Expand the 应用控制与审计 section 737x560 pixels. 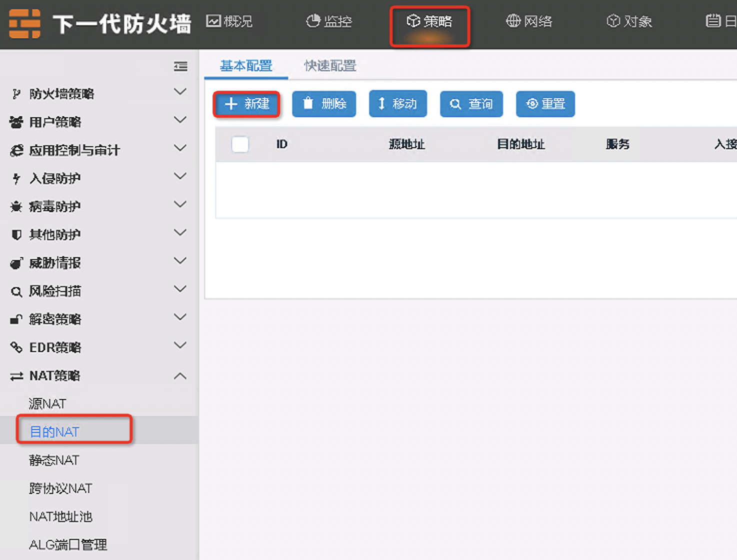pyautogui.click(x=179, y=147)
